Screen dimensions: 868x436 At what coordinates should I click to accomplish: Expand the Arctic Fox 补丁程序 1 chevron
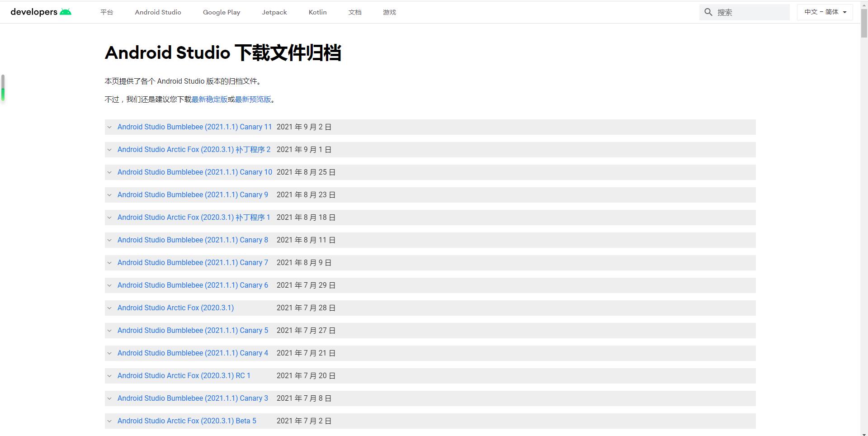pyautogui.click(x=109, y=218)
